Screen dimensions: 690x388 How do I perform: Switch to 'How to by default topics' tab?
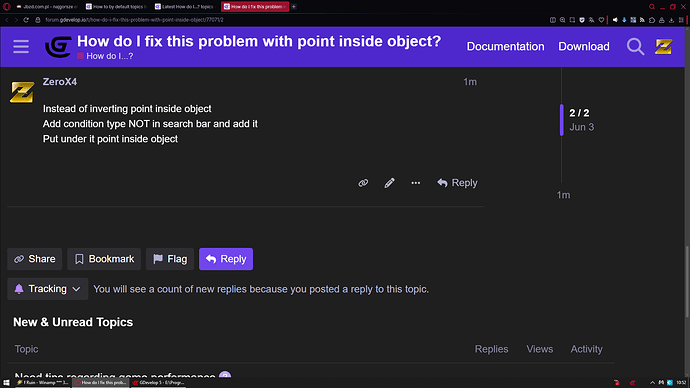coord(116,7)
